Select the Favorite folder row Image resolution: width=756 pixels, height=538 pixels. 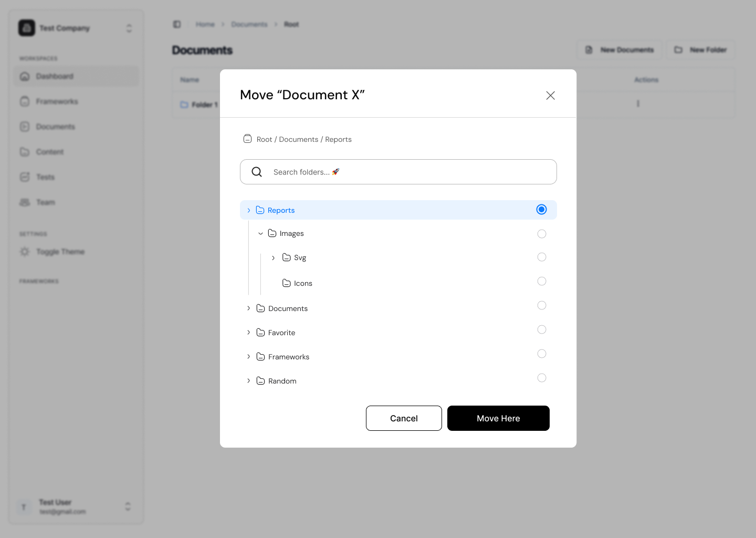tap(282, 333)
